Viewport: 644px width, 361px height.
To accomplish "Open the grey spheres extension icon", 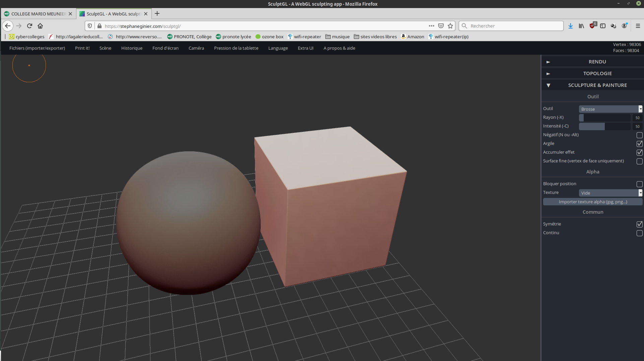I will pos(614,26).
